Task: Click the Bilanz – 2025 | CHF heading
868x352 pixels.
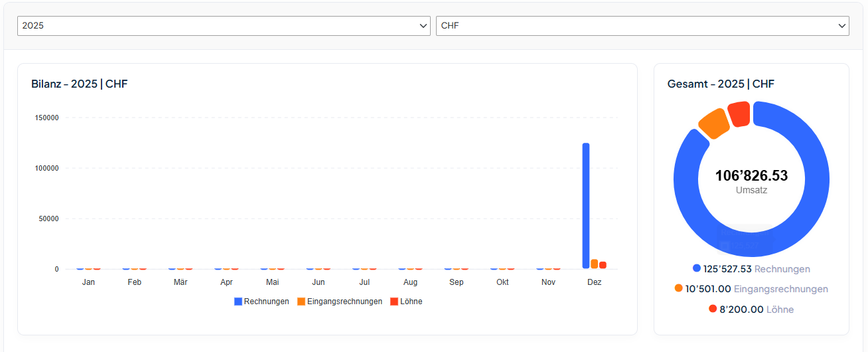Action: point(80,84)
